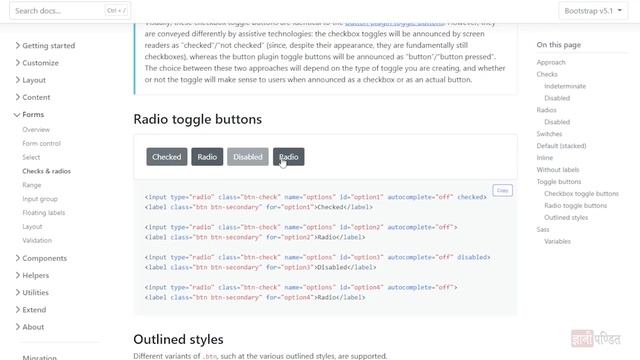
Task: Click the Outlined styles heading
Action: tap(178, 340)
